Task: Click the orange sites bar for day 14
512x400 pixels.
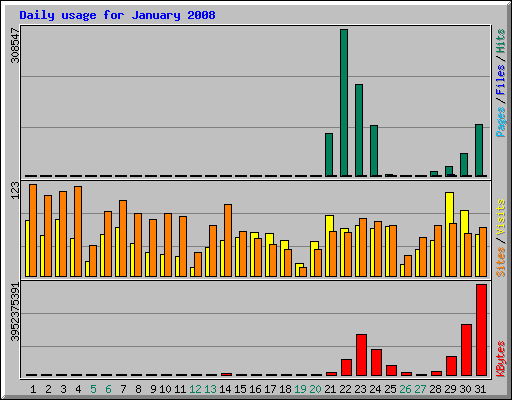Action: 228,240
